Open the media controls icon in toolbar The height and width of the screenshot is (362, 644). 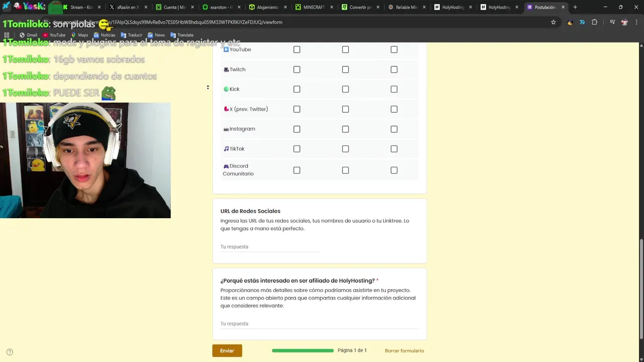(x=612, y=22)
